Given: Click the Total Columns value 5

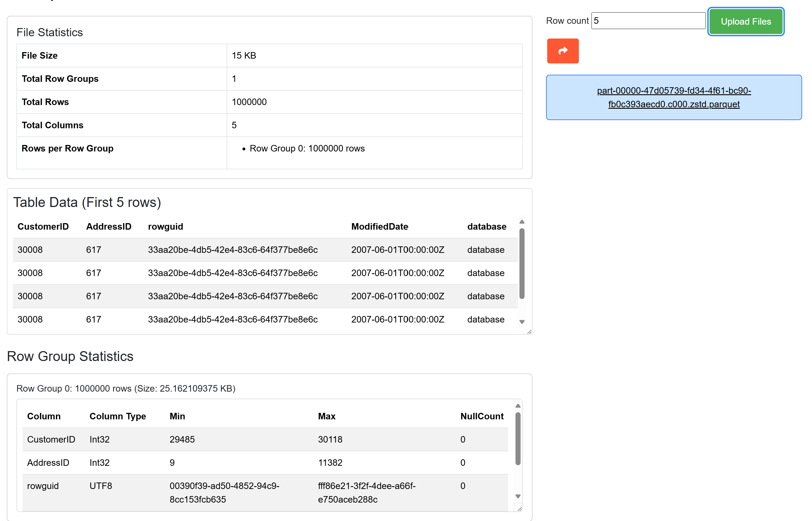Looking at the screenshot, I should tap(234, 125).
